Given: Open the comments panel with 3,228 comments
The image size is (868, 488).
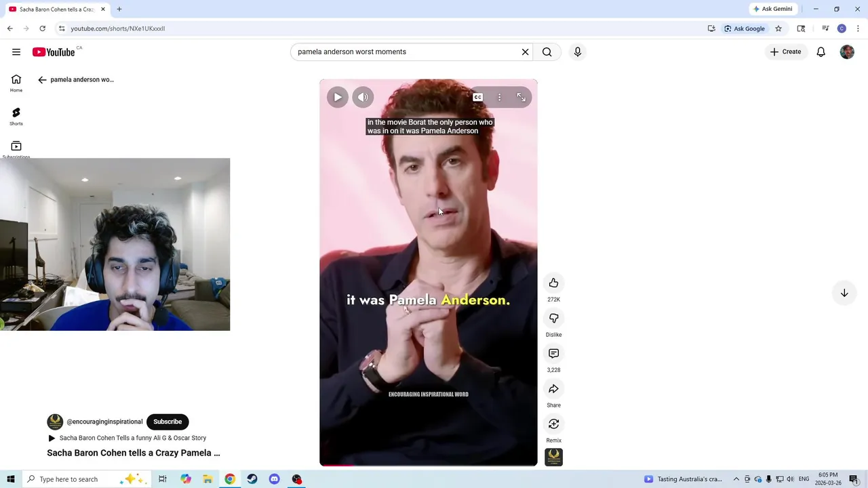Looking at the screenshot, I should [x=553, y=353].
